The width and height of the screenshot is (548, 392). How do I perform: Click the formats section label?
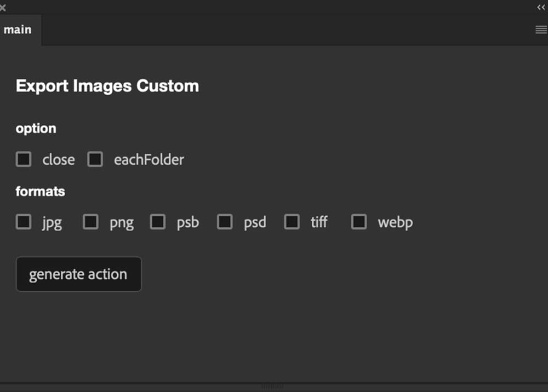pos(41,192)
